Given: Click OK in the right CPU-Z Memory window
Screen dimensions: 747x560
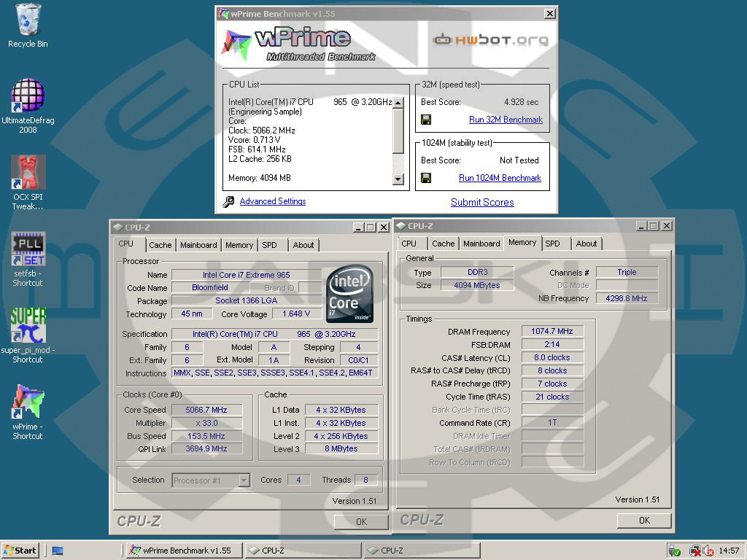Looking at the screenshot, I should (x=644, y=520).
